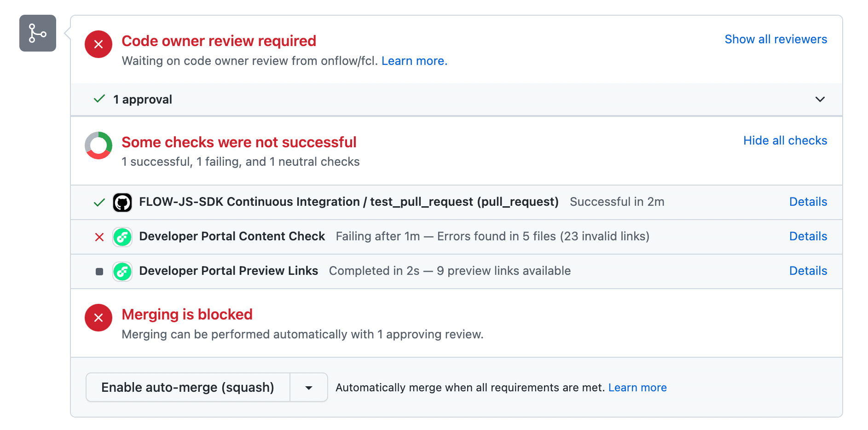868x430 pixels.
Task: Open the auto-merge method dropdown arrow
Action: pos(308,387)
